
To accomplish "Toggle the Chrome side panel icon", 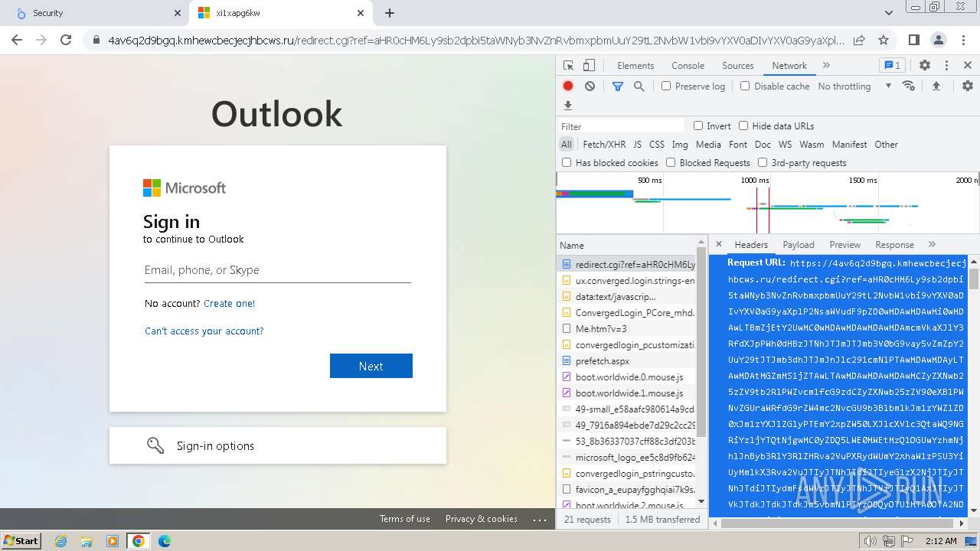I will (913, 40).
